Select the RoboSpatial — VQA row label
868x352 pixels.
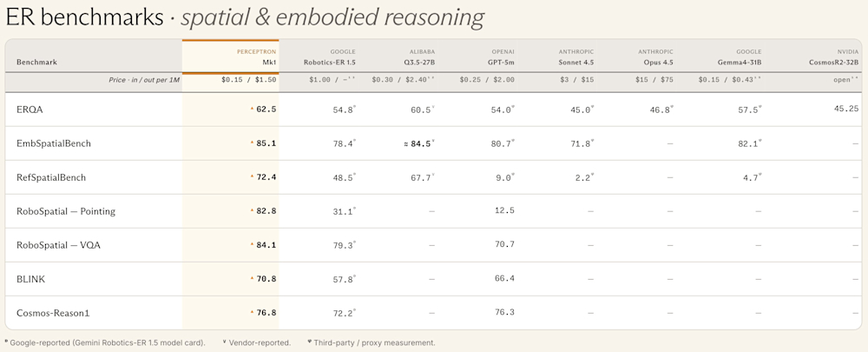[59, 245]
